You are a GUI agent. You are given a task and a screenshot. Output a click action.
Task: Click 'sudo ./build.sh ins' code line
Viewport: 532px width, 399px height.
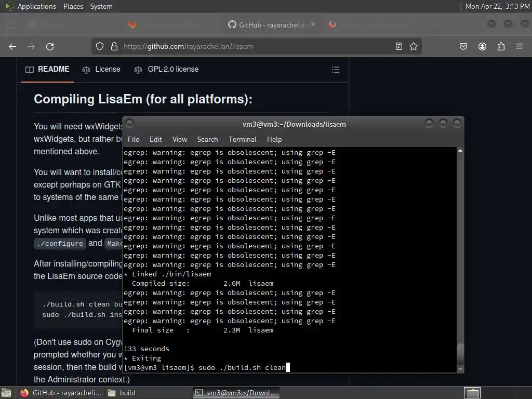tap(82, 315)
